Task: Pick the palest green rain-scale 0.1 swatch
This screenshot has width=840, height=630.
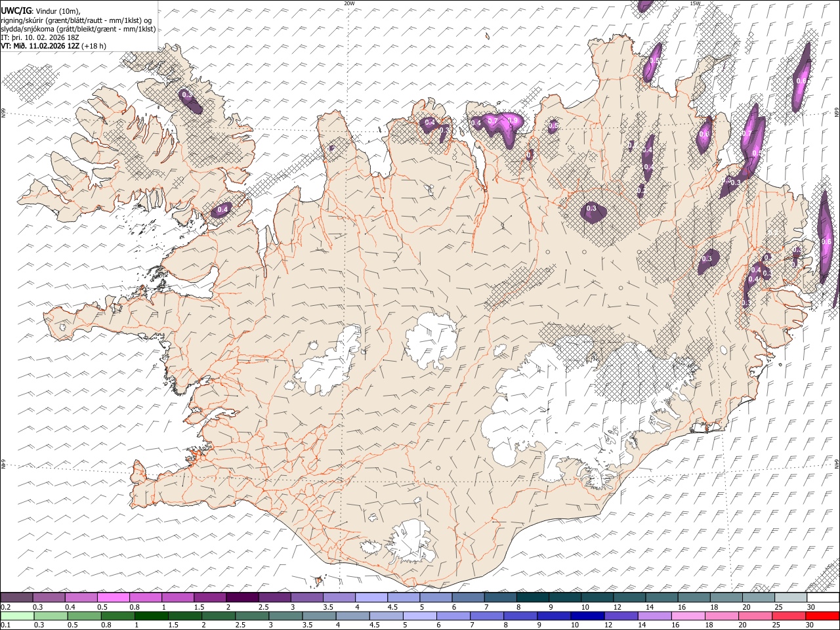Action: 17,616
